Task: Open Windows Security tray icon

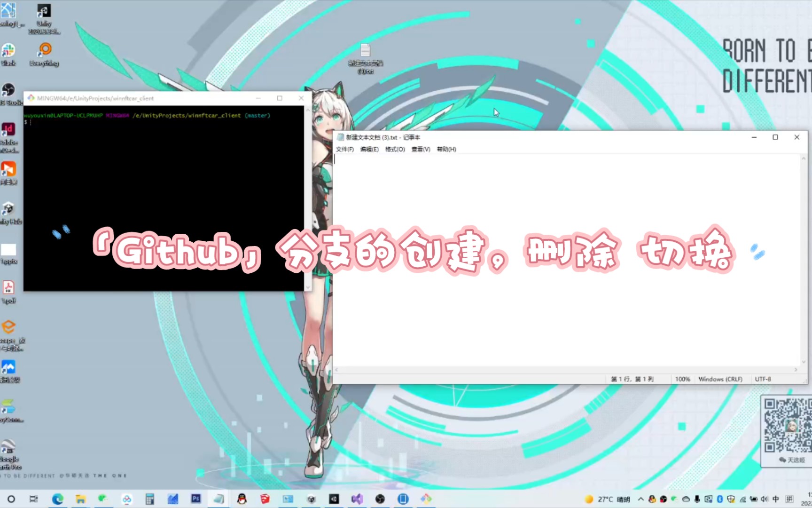Action: click(x=731, y=499)
